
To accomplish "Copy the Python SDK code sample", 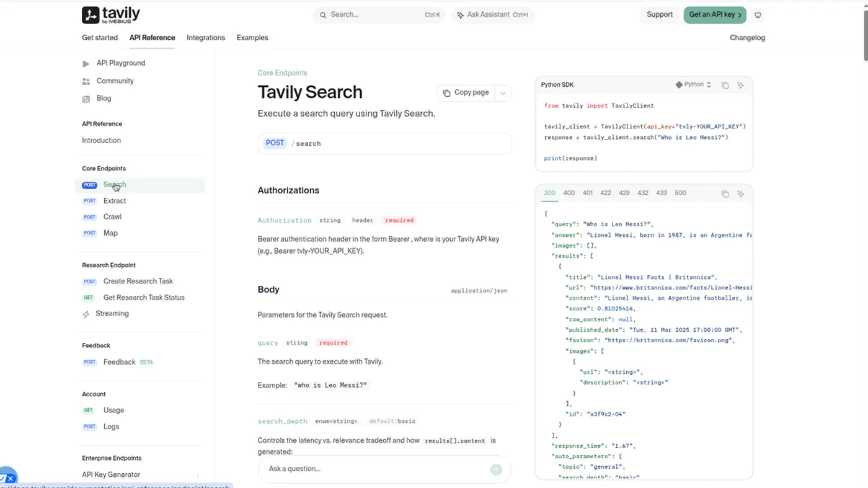I will (725, 85).
